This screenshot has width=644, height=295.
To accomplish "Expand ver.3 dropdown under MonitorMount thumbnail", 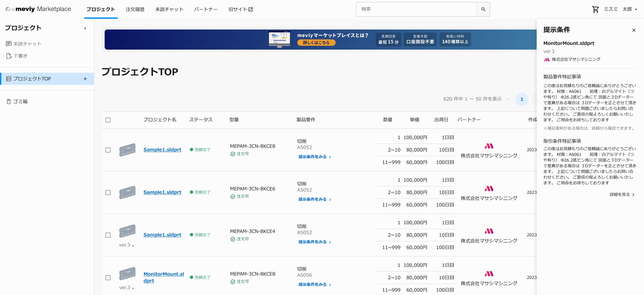I will 127,288.
